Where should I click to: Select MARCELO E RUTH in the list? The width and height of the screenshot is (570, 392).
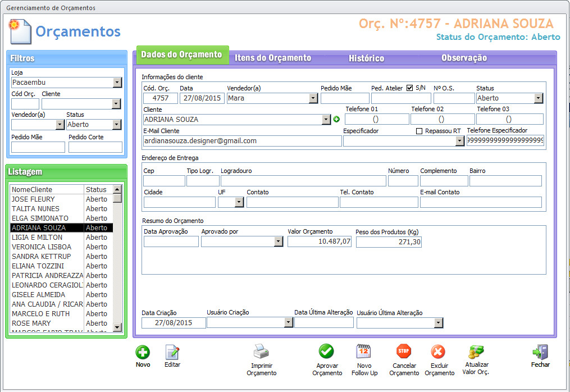click(x=61, y=313)
